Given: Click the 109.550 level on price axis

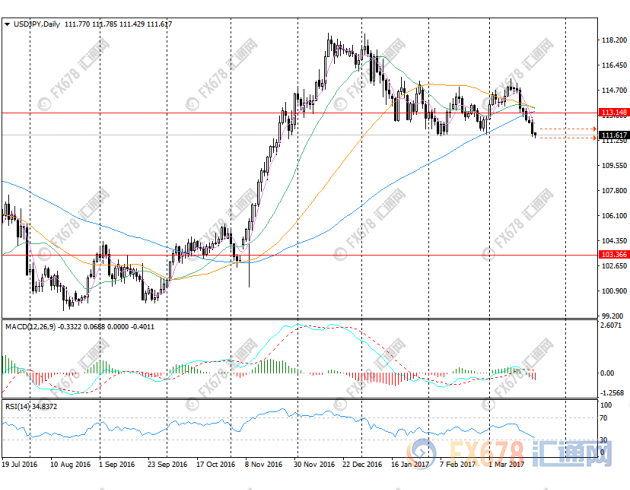Looking at the screenshot, I should click(614, 166).
